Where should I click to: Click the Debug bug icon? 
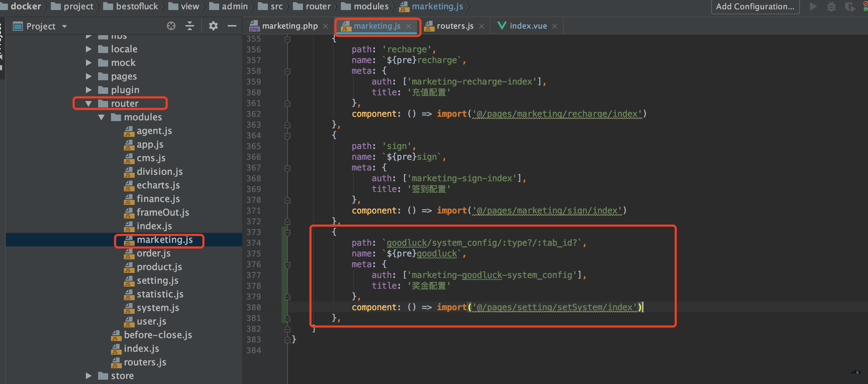coord(831,6)
